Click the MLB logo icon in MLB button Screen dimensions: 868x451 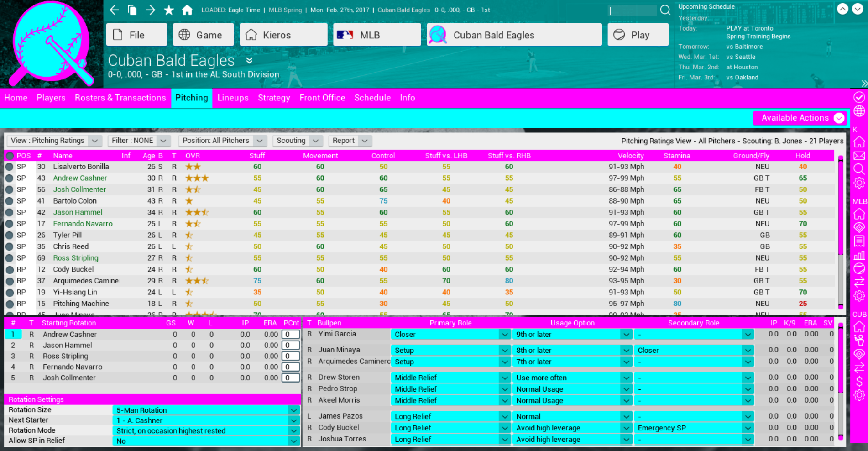coord(345,35)
